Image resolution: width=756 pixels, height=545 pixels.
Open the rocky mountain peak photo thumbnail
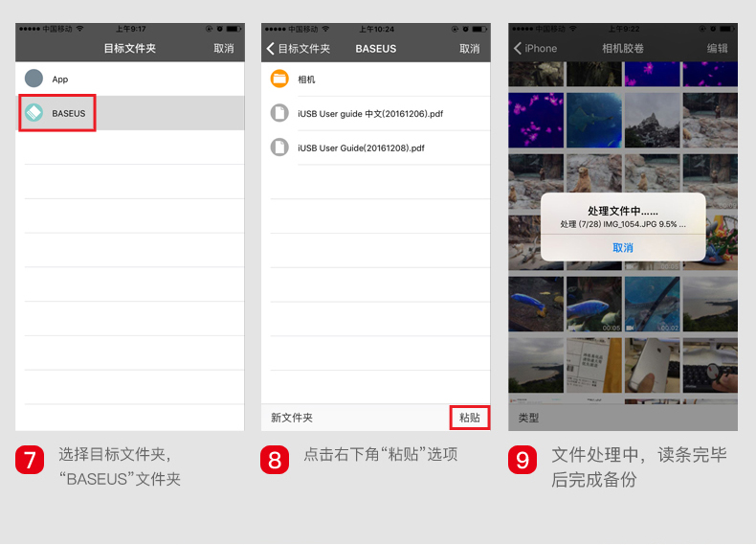653,120
